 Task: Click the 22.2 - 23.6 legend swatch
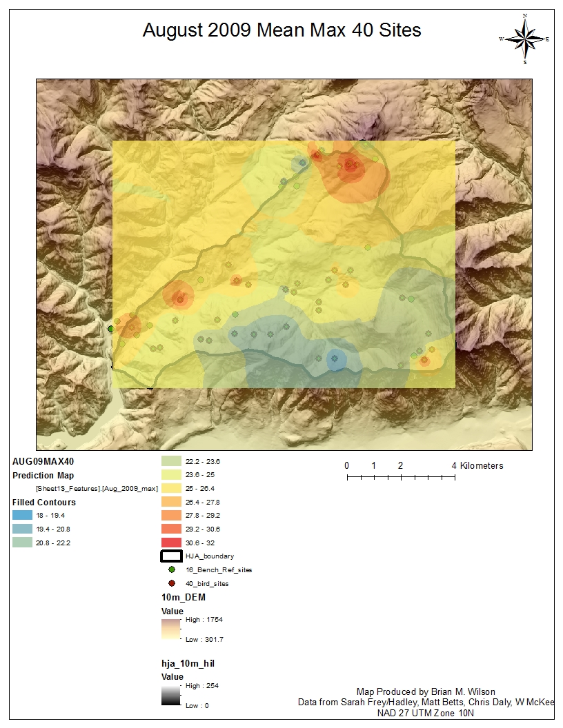pyautogui.click(x=171, y=461)
